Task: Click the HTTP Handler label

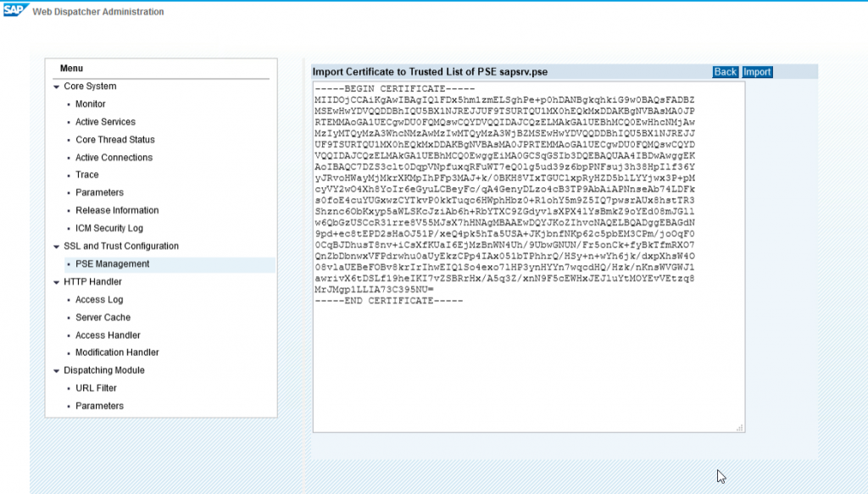Action: coord(92,281)
